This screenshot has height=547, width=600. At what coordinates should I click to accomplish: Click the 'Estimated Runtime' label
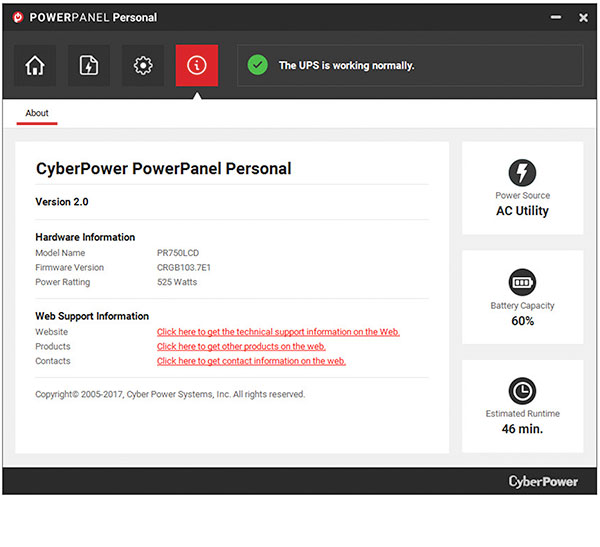coord(522,413)
